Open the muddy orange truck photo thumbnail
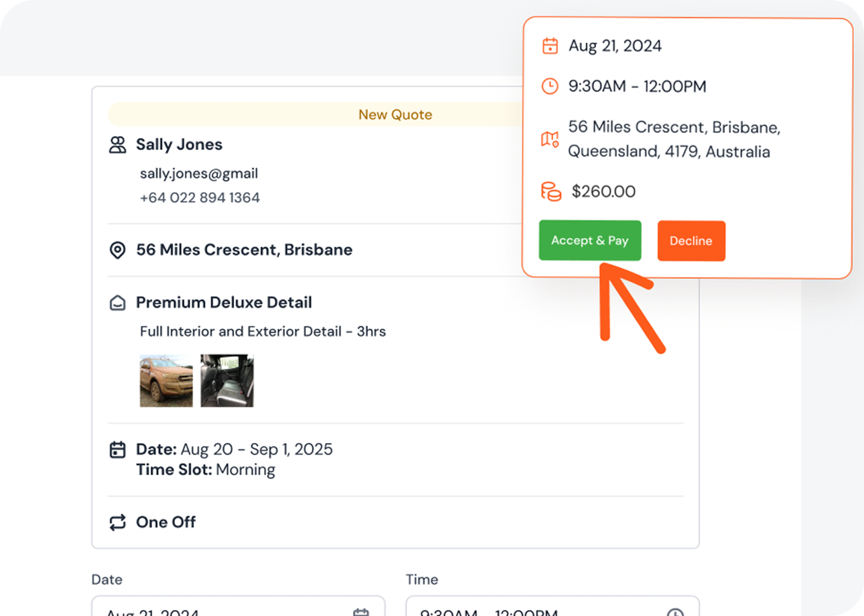Image resolution: width=864 pixels, height=616 pixels. 166,380
